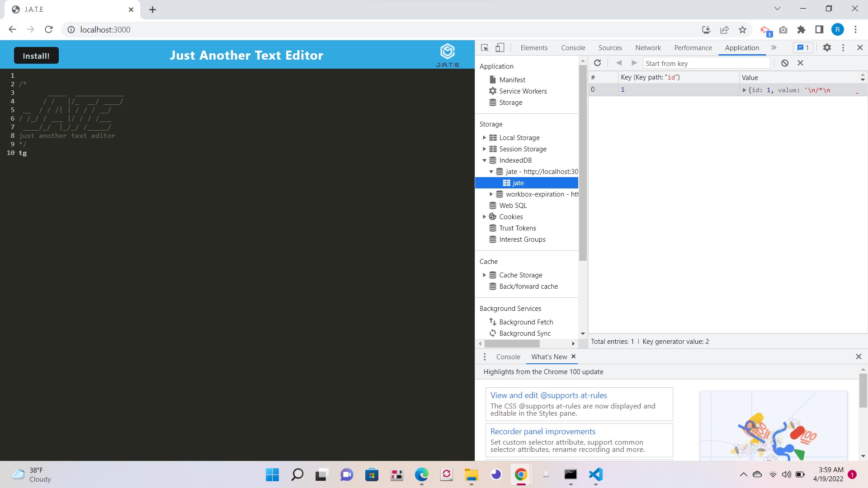This screenshot has height=488, width=868.
Task: Take a screenshot using the camera toolbar icon
Action: [783, 29]
